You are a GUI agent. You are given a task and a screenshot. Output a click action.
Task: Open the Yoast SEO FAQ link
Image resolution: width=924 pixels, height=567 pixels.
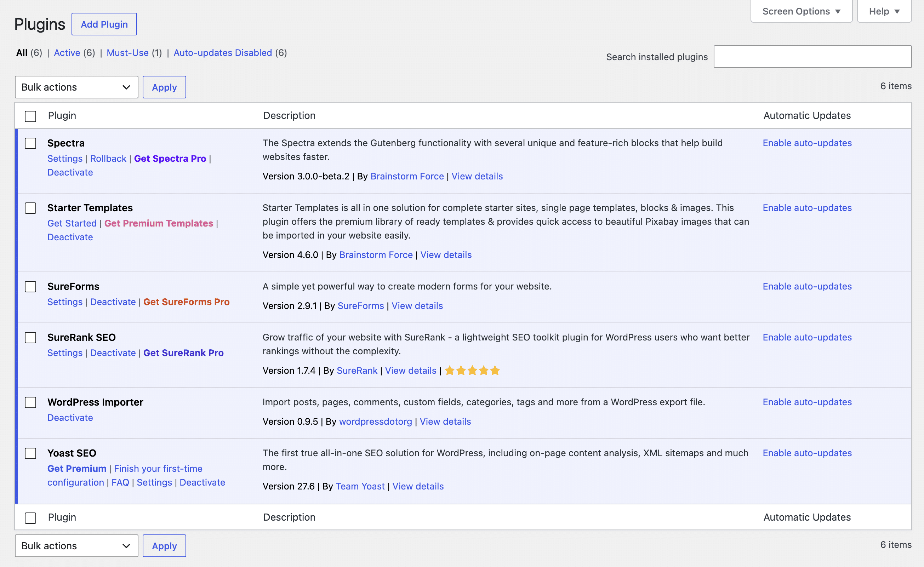click(120, 483)
